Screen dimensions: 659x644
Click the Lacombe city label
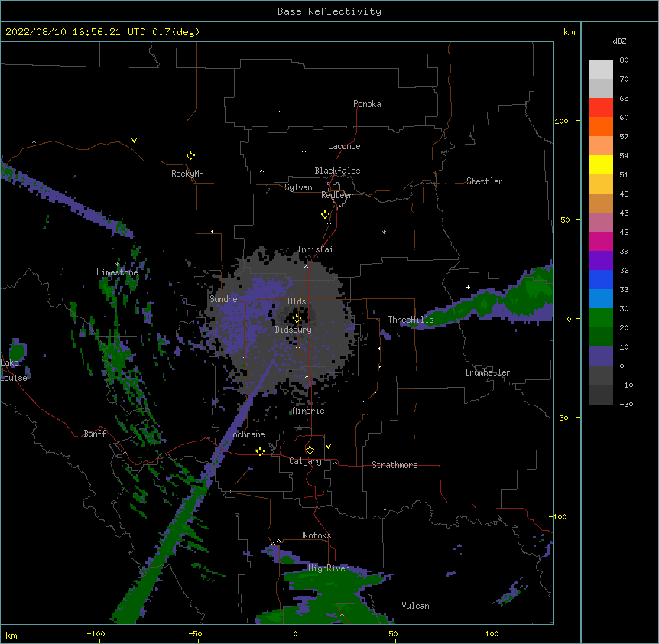click(344, 146)
